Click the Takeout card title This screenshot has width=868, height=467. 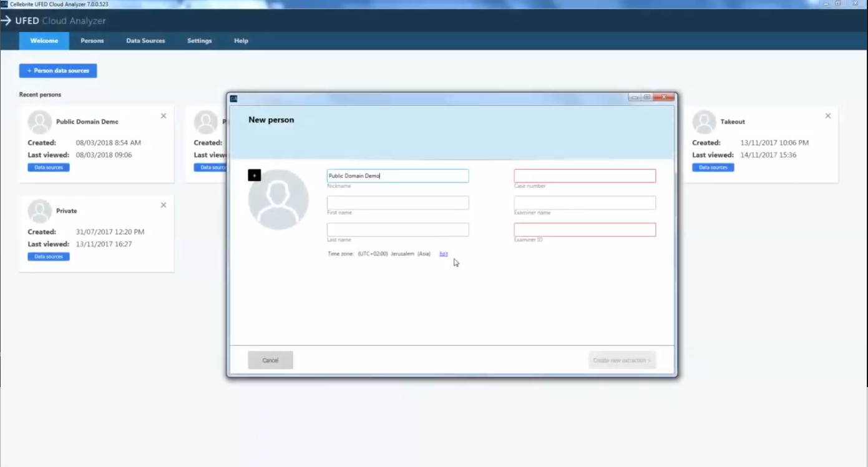click(733, 122)
